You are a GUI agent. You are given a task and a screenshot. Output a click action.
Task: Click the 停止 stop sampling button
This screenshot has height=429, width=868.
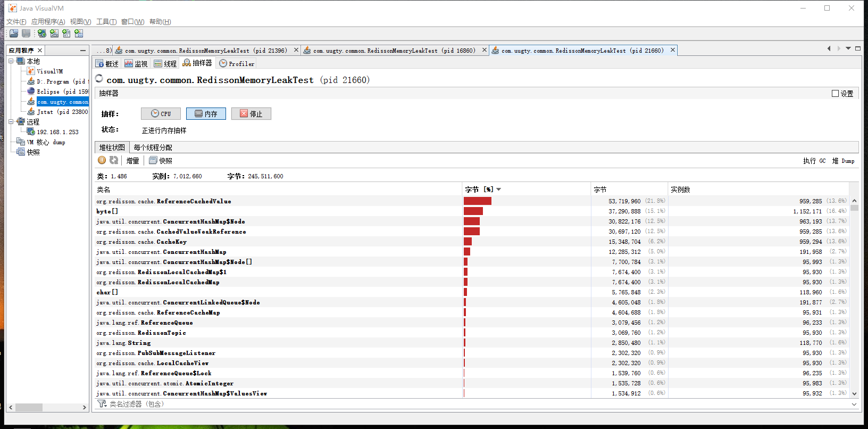click(251, 113)
